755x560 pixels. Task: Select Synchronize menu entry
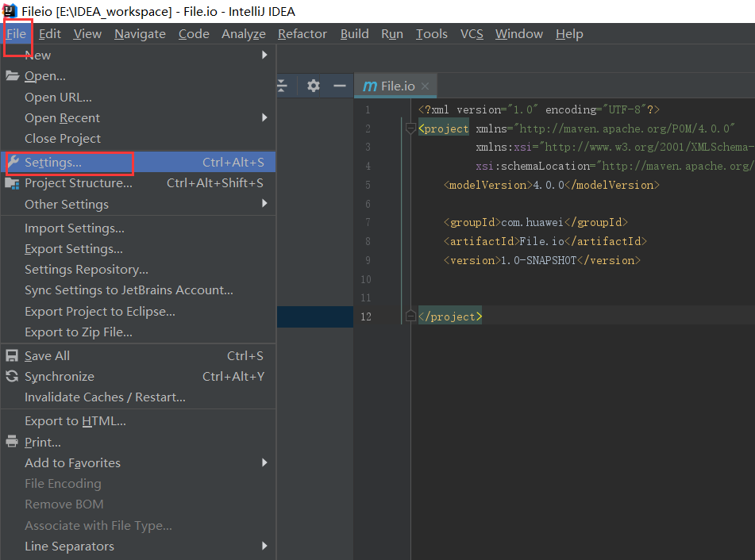(x=138, y=376)
